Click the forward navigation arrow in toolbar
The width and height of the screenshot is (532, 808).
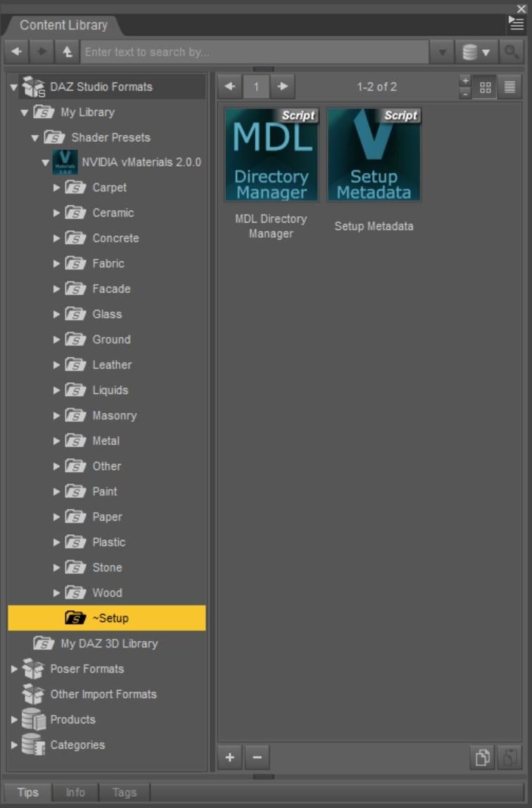(42, 51)
